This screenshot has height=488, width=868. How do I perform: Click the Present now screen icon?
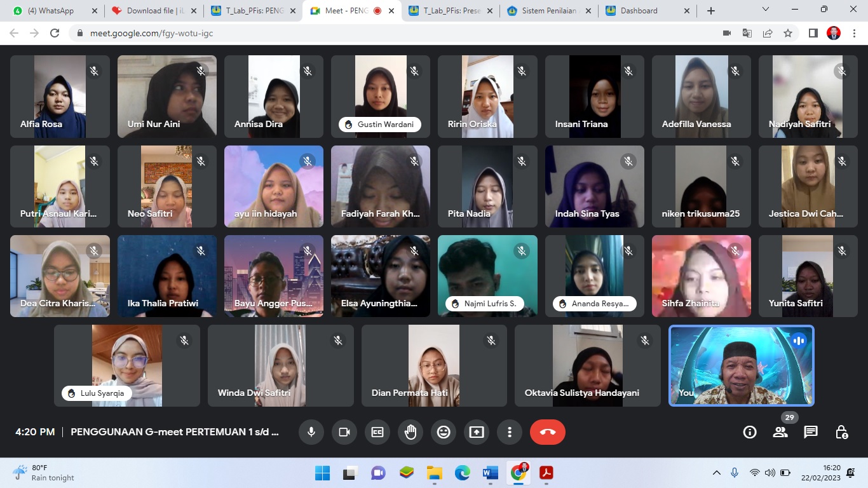[x=477, y=432]
